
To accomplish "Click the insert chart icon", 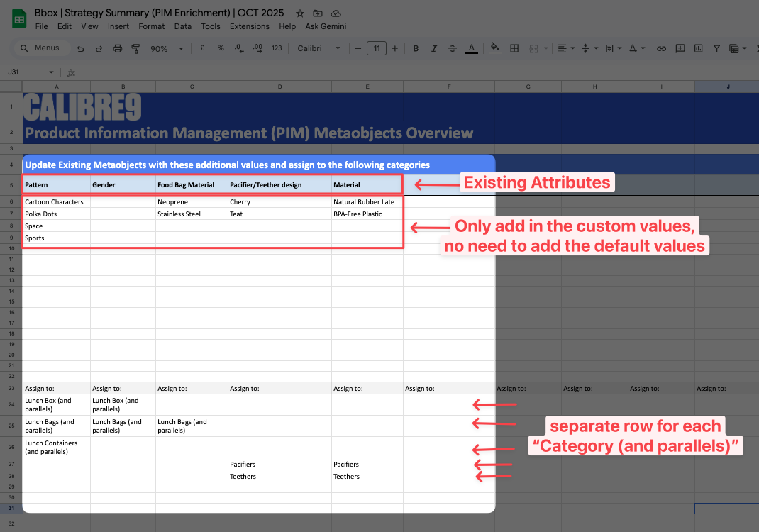I will pos(698,48).
